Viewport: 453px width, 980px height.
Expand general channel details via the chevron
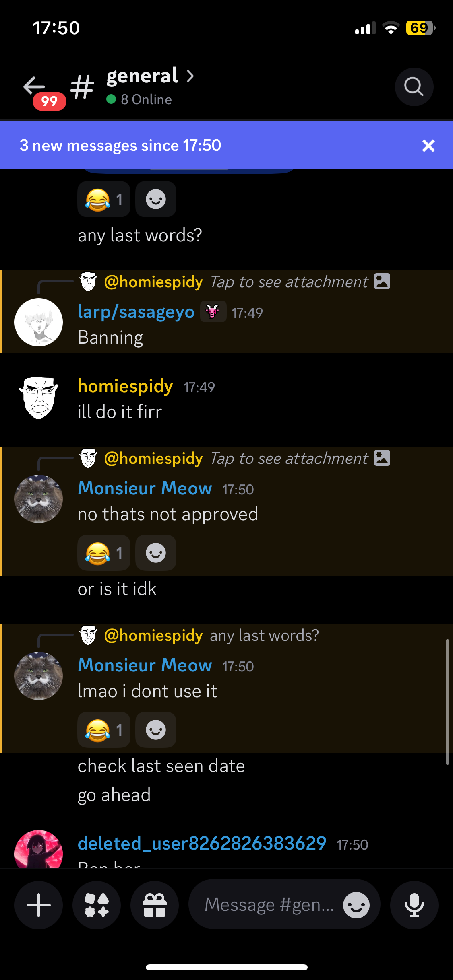(x=190, y=76)
